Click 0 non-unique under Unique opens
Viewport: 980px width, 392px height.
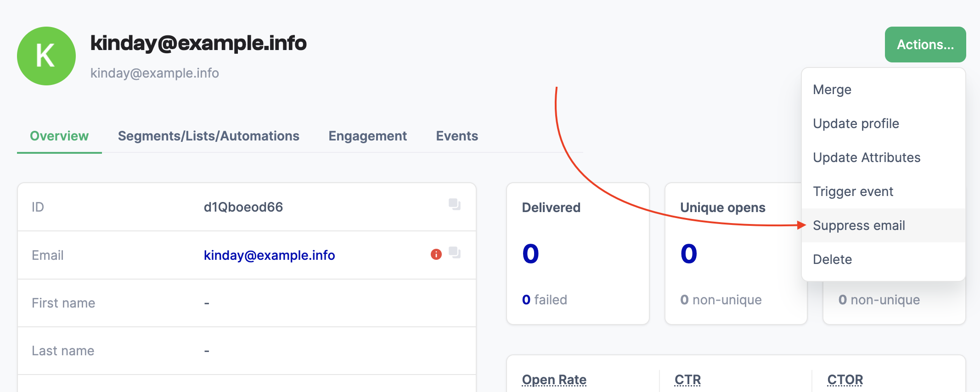coord(721,300)
